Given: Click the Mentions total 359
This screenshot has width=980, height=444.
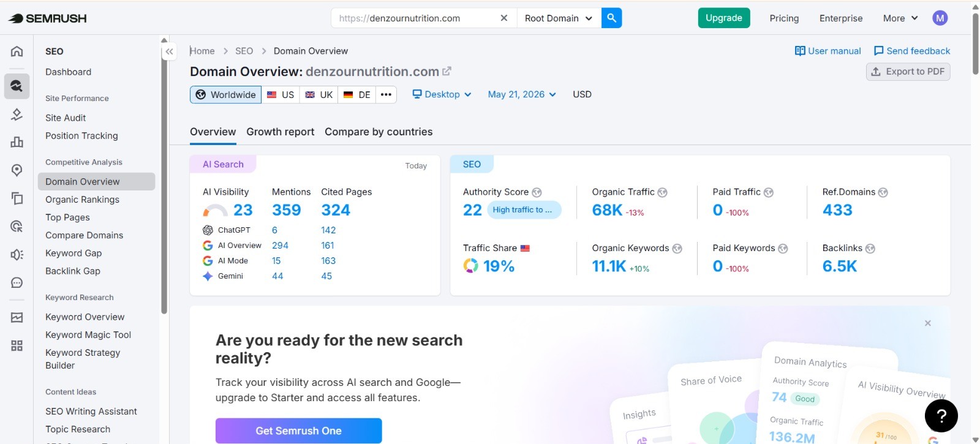Looking at the screenshot, I should pyautogui.click(x=287, y=210).
